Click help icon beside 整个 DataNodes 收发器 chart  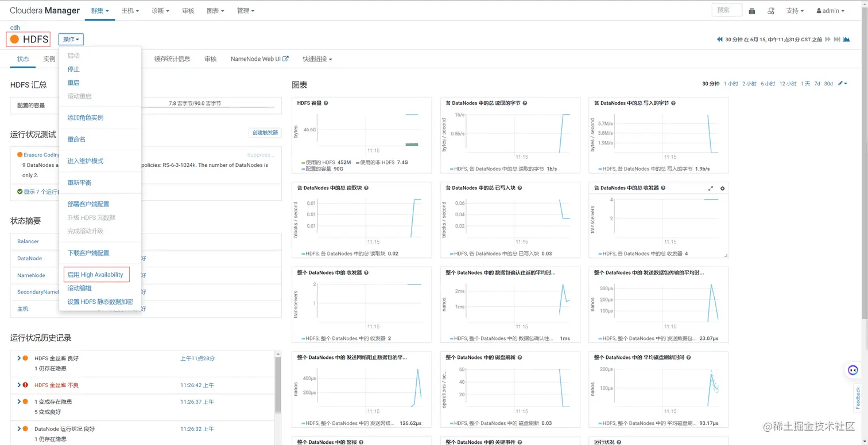(366, 273)
